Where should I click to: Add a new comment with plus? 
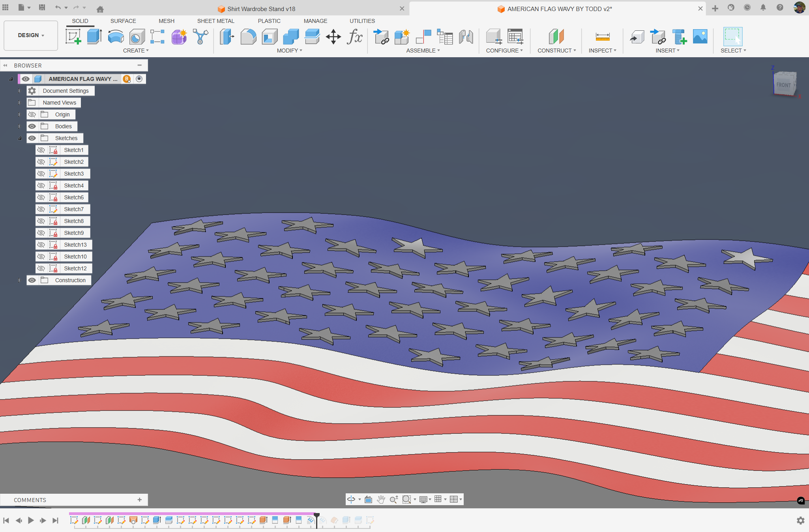click(139, 500)
